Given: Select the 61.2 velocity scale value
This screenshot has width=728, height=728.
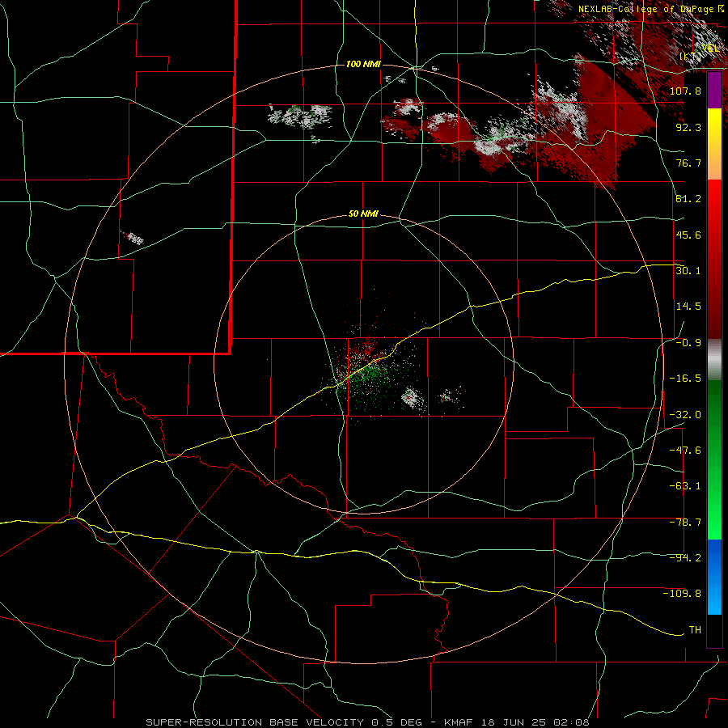Looking at the screenshot, I should tap(688, 199).
